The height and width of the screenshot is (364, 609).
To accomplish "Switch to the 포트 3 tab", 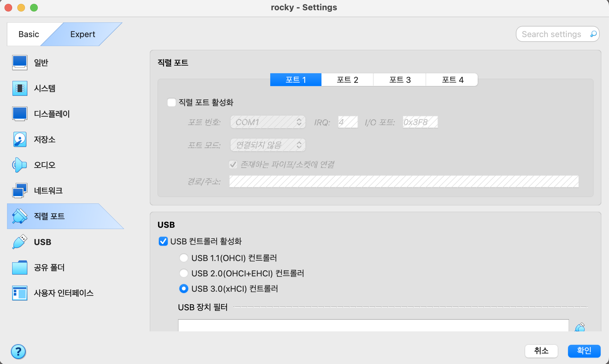I will (x=400, y=80).
